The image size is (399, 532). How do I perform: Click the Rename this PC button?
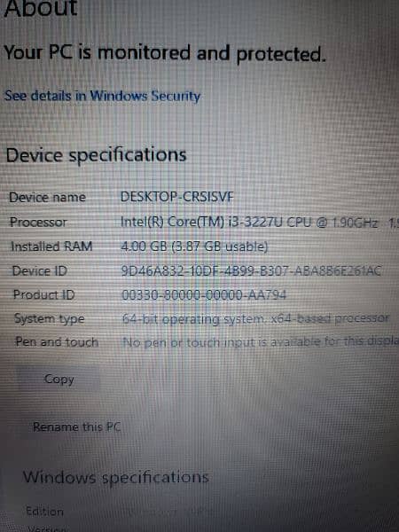pyautogui.click(x=76, y=426)
